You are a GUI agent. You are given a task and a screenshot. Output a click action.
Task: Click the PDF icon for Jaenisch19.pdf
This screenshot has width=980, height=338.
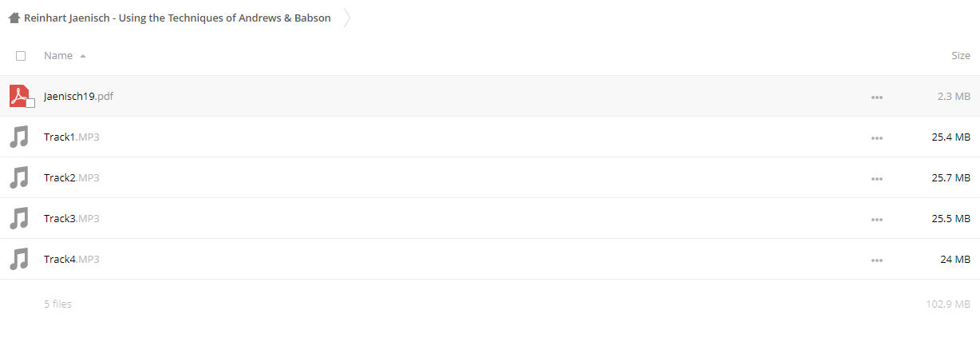point(18,96)
